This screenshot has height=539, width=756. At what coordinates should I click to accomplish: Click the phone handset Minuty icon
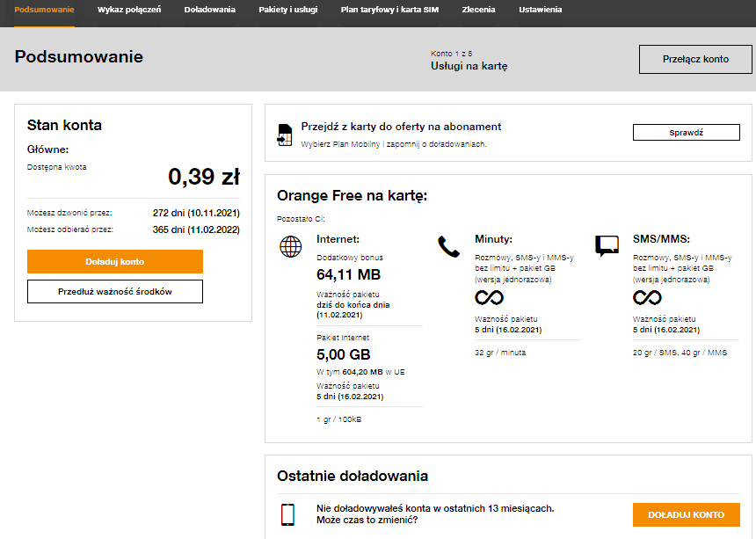[448, 247]
